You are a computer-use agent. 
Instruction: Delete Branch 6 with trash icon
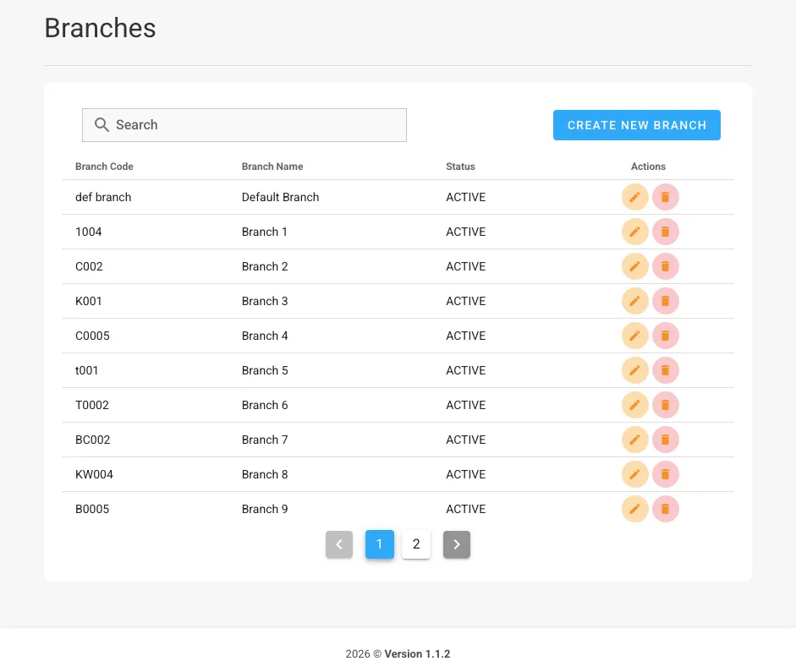(x=665, y=405)
